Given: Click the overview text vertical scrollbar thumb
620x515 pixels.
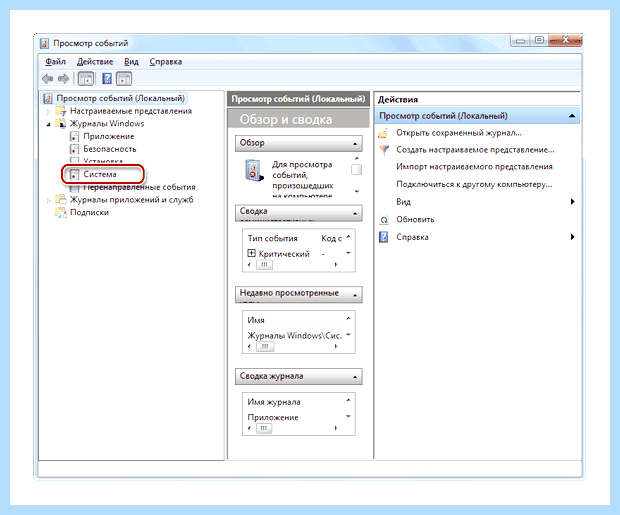Looking at the screenshot, I should [x=356, y=170].
